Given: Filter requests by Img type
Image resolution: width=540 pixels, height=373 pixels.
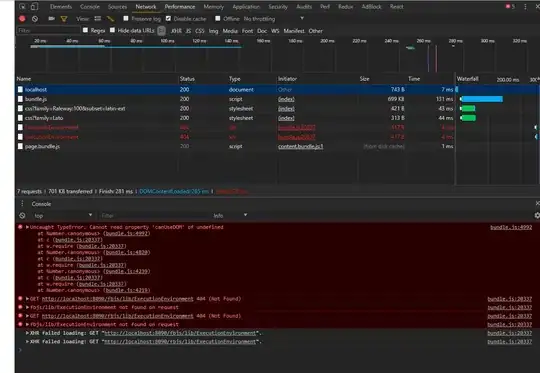Looking at the screenshot, I should pos(214,31).
